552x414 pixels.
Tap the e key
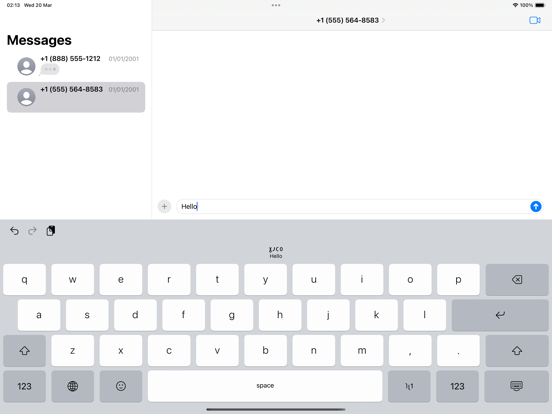tap(121, 280)
